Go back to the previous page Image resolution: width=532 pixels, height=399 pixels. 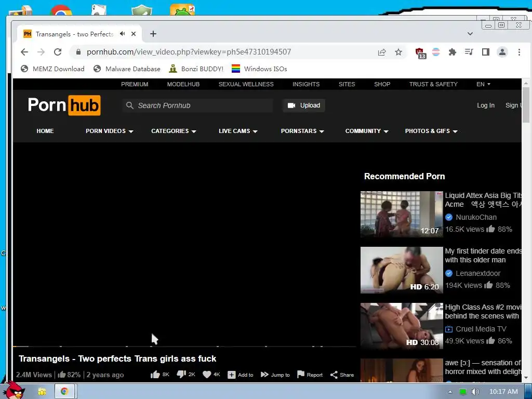(x=24, y=52)
